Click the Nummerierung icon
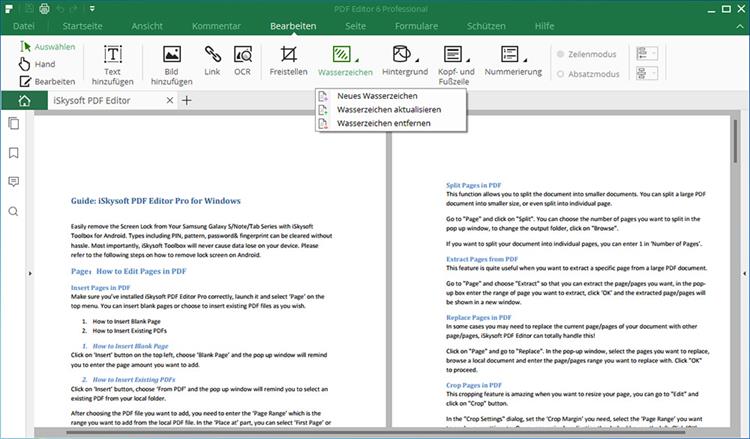Viewport: 750px width, 439px height. tap(509, 54)
